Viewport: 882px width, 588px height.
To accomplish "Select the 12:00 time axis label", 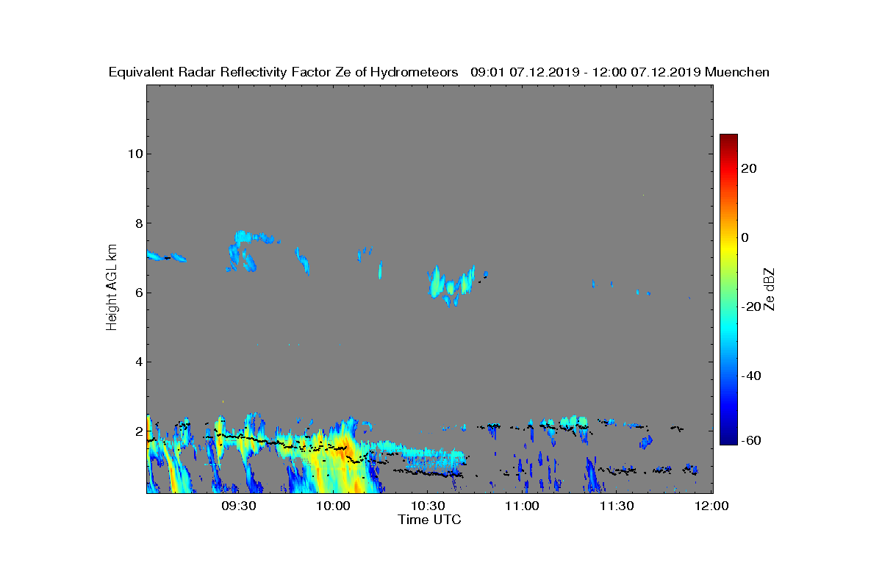I will [712, 506].
